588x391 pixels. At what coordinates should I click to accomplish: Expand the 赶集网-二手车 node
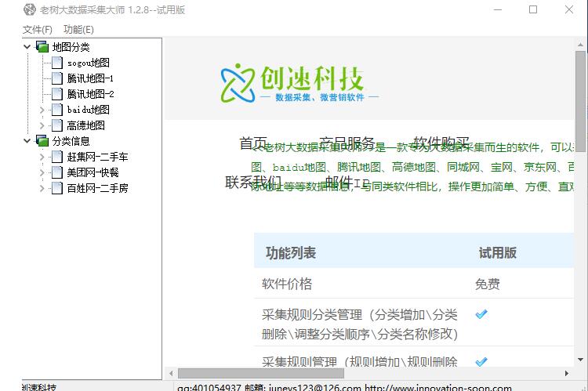tap(42, 157)
